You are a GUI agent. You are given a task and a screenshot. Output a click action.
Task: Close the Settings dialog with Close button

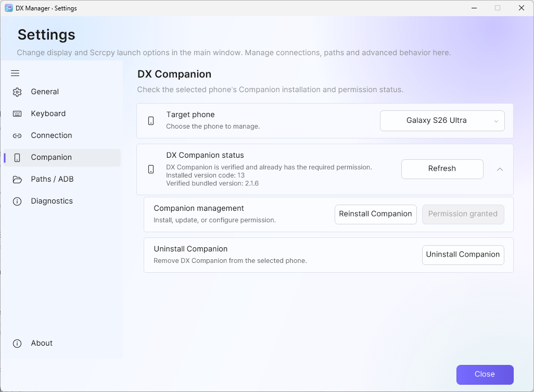tap(485, 374)
